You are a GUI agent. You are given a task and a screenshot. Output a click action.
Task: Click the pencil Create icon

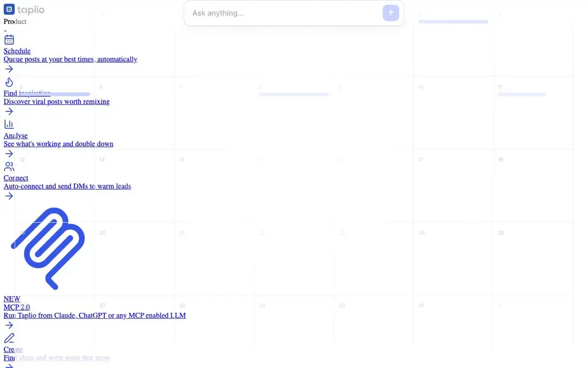click(x=9, y=338)
